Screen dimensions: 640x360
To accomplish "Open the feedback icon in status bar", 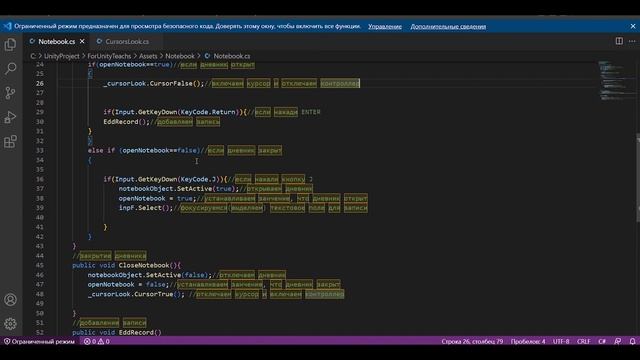I will [618, 341].
